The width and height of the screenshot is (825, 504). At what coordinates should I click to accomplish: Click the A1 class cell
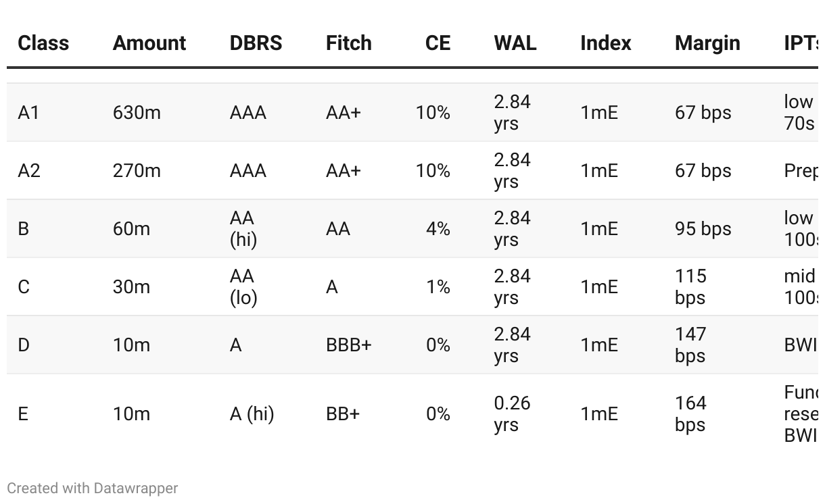[28, 113]
